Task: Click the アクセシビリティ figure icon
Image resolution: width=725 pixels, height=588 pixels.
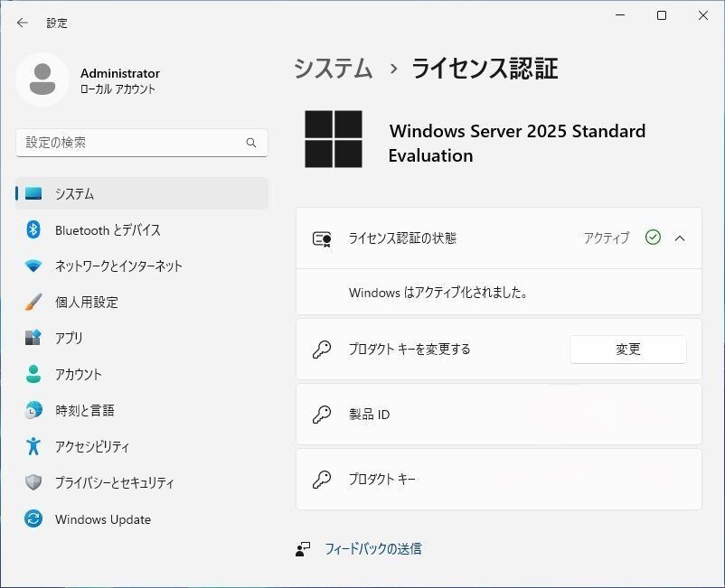Action: (x=33, y=446)
